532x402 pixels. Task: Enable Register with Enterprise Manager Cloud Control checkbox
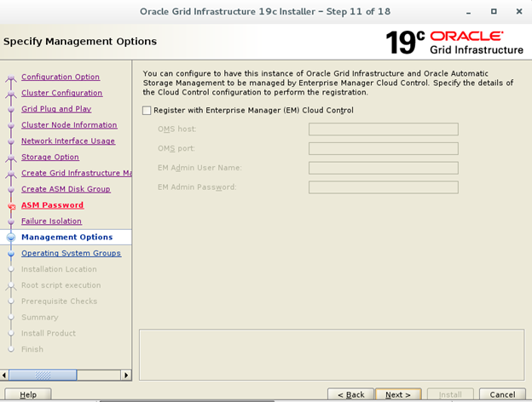(147, 111)
